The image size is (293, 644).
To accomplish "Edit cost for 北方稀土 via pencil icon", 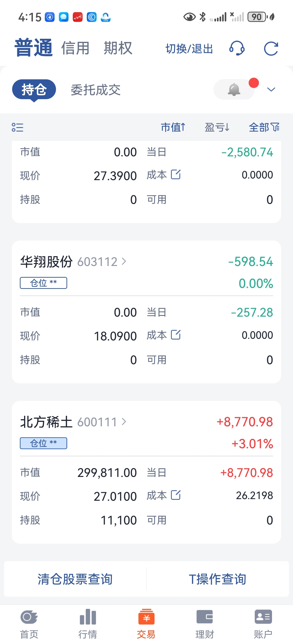I will (x=175, y=495).
